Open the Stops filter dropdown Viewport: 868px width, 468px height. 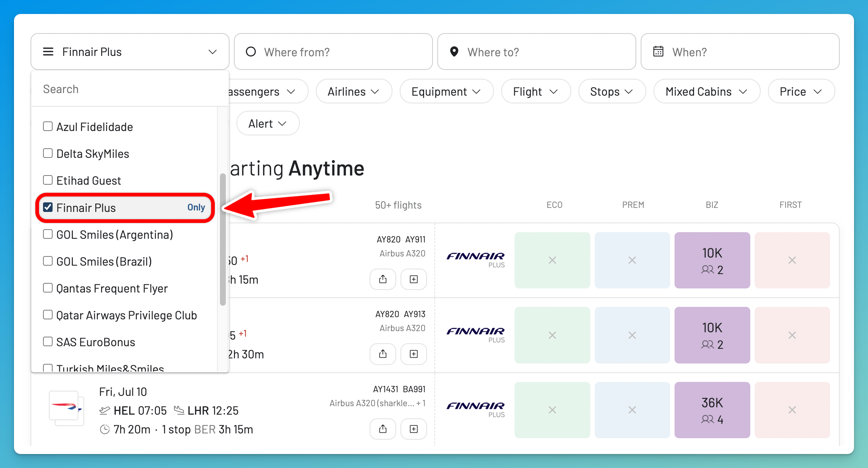(612, 91)
